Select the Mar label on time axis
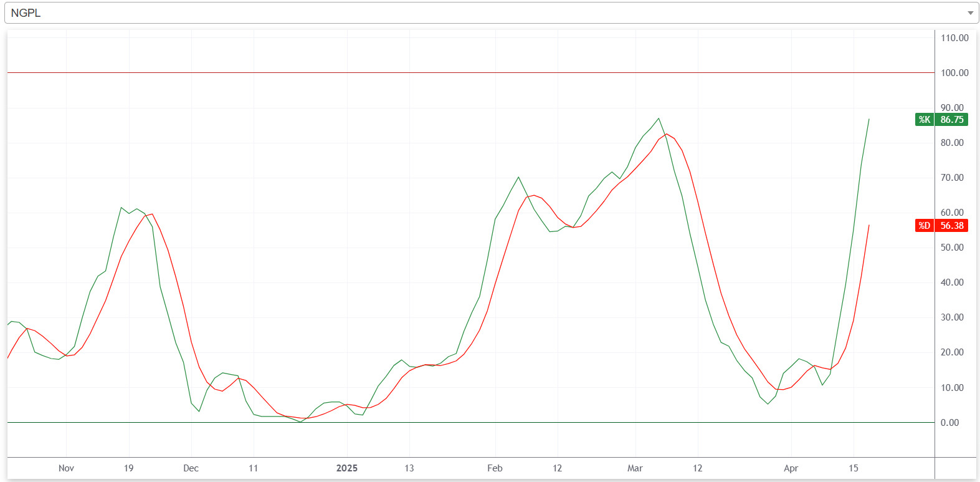Image resolution: width=980 pixels, height=482 pixels. click(635, 468)
